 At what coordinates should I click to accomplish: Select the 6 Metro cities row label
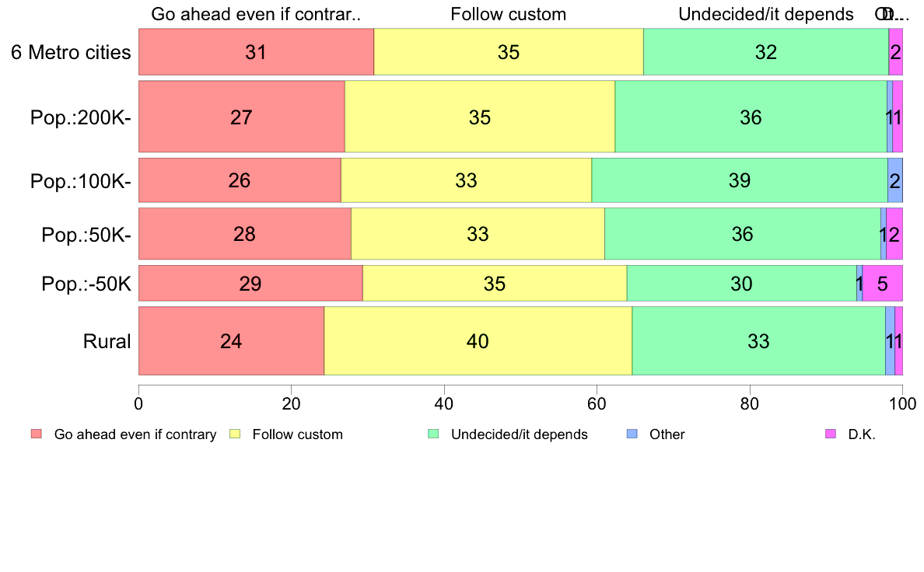click(71, 52)
